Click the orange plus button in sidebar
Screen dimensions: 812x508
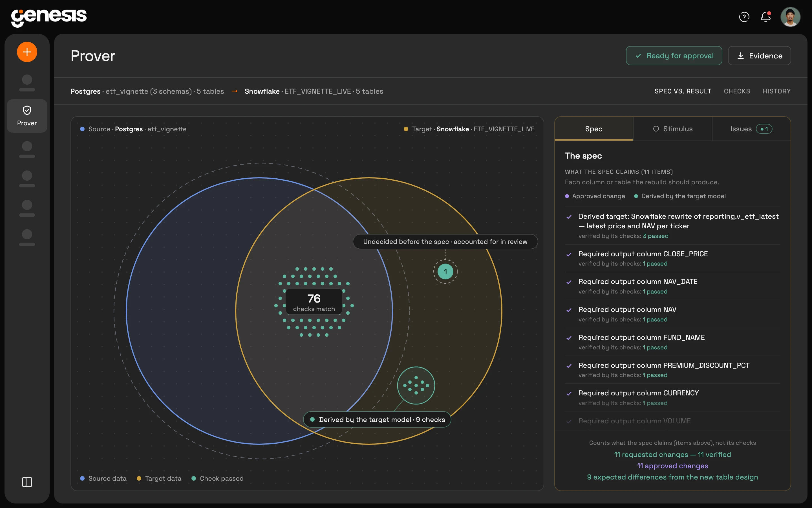coord(27,52)
